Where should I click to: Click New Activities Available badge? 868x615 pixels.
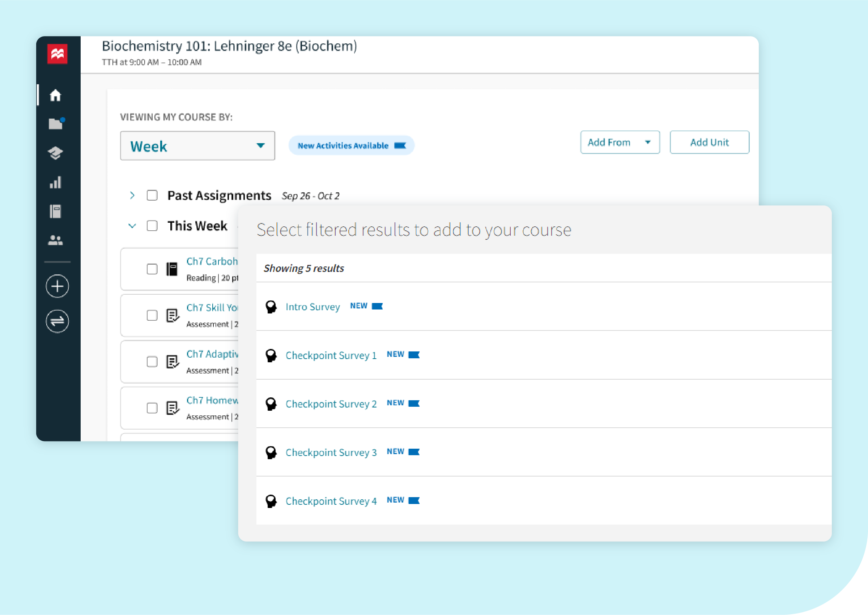(x=351, y=146)
